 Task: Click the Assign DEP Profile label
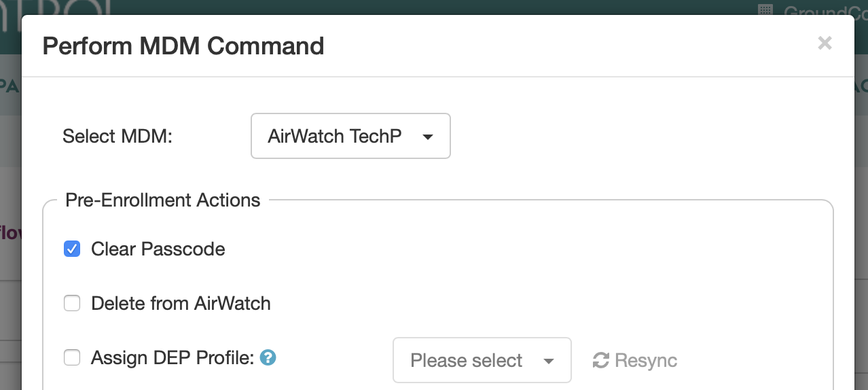173,357
